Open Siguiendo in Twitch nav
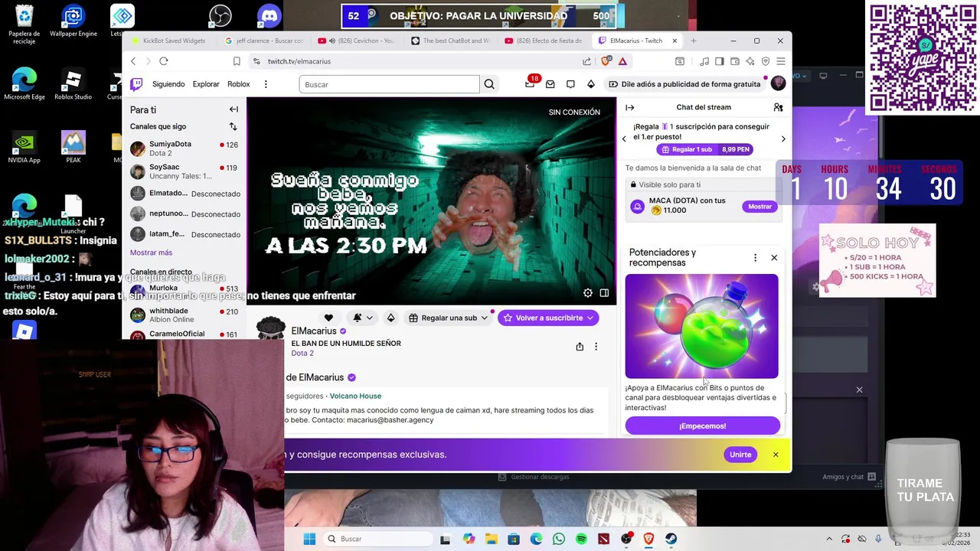The image size is (980, 551). (x=168, y=84)
